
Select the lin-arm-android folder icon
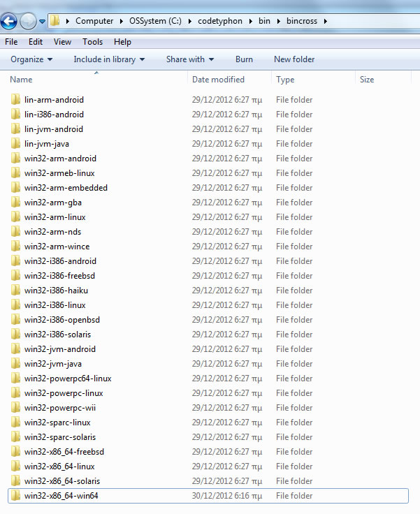tap(15, 99)
